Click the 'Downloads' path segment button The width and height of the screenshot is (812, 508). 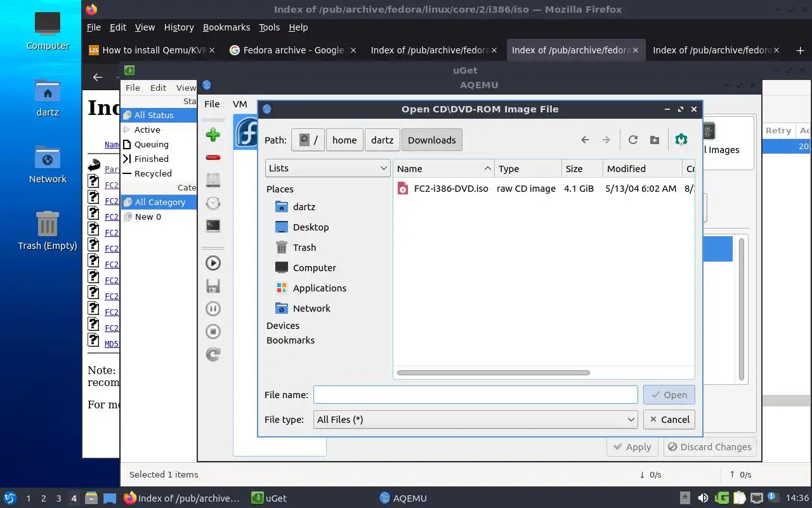pyautogui.click(x=432, y=140)
